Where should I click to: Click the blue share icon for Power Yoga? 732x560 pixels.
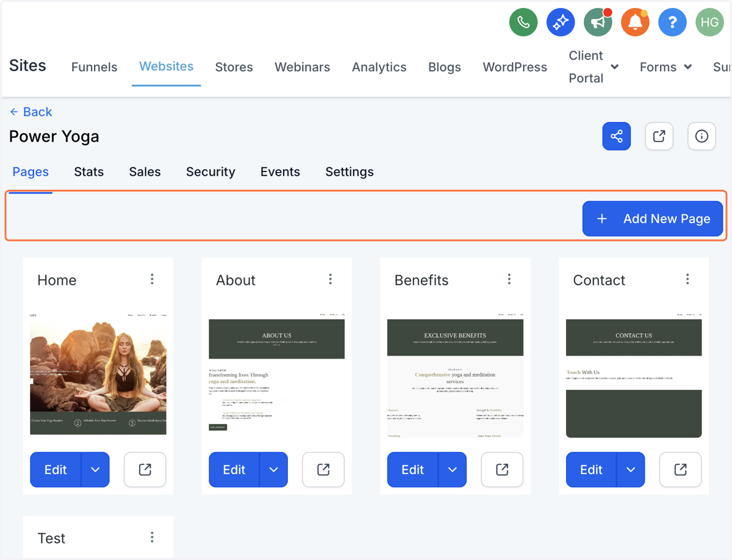pos(617,136)
